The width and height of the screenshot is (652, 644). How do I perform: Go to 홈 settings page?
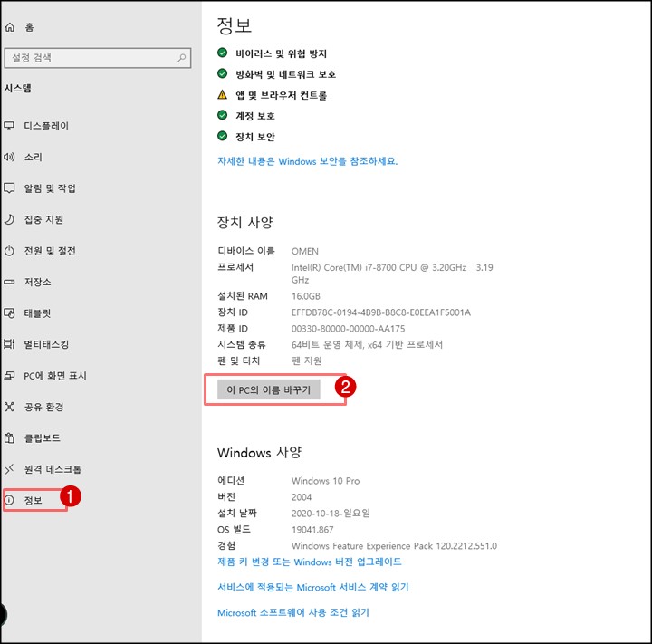tap(29, 27)
